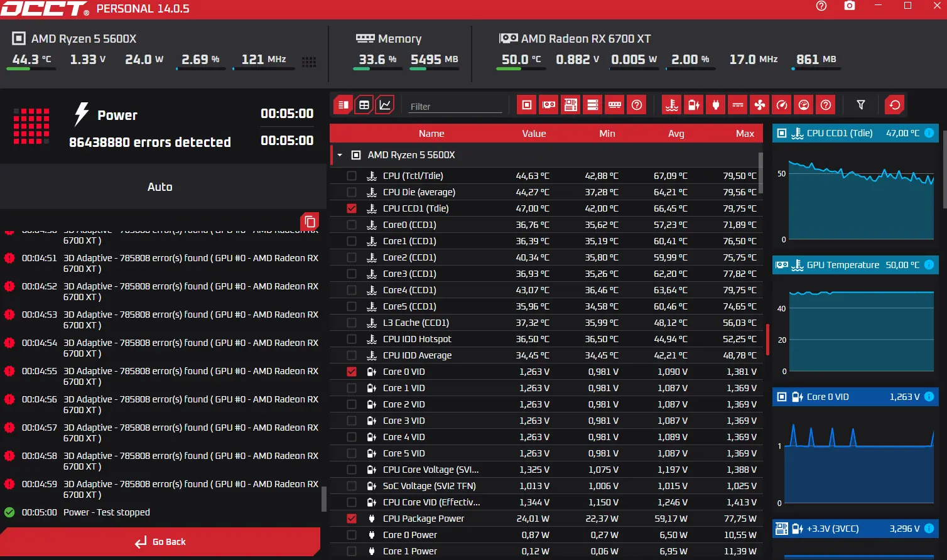This screenshot has height=560, width=947.
Task: Toggle CPU sensor filter icon
Action: pyautogui.click(x=527, y=105)
